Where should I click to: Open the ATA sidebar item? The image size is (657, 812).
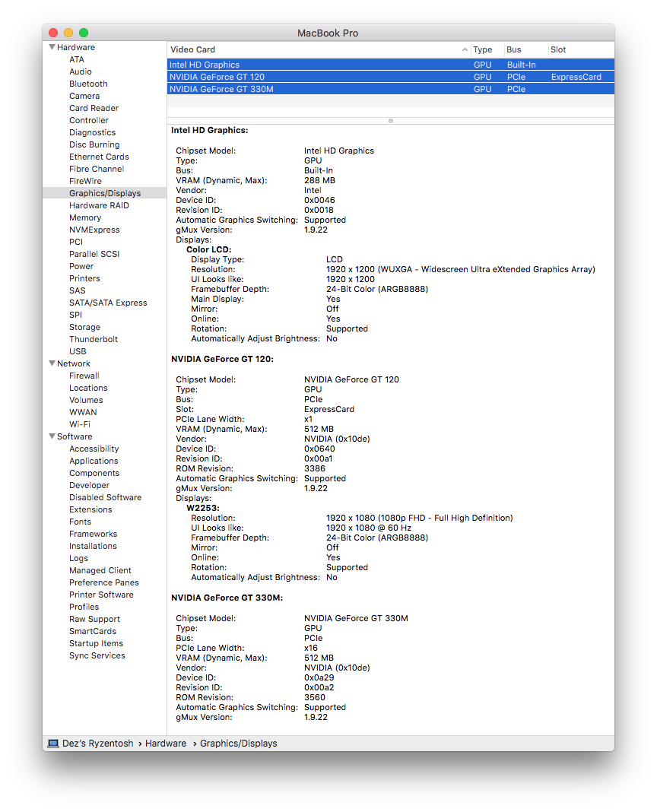[x=77, y=59]
